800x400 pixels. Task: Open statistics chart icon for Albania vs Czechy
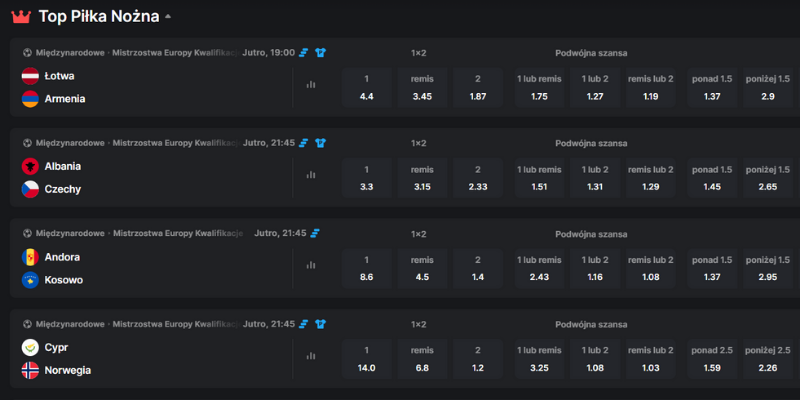[x=311, y=175]
